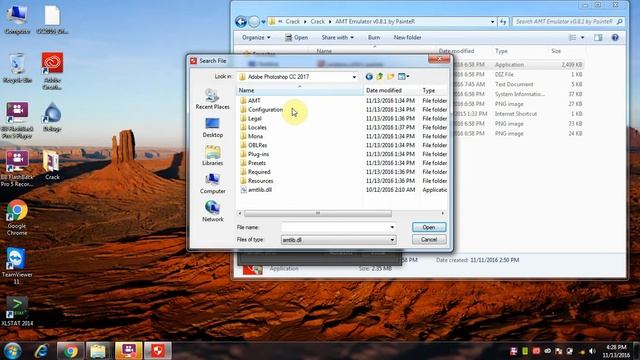This screenshot has width=640, height=360.
Task: Go back to last folder visited in dialog
Action: [369, 77]
